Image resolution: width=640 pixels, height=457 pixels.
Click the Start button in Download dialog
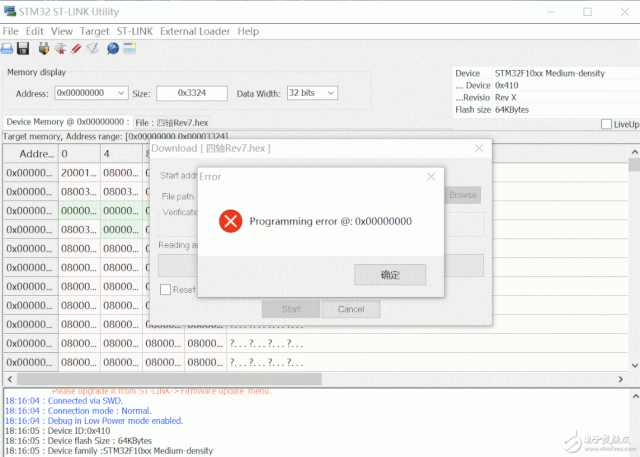(291, 309)
